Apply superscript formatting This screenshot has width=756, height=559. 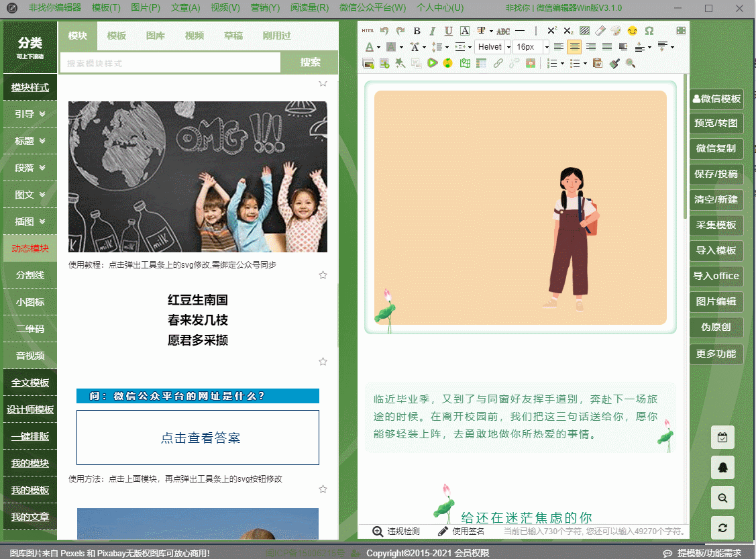[552, 31]
